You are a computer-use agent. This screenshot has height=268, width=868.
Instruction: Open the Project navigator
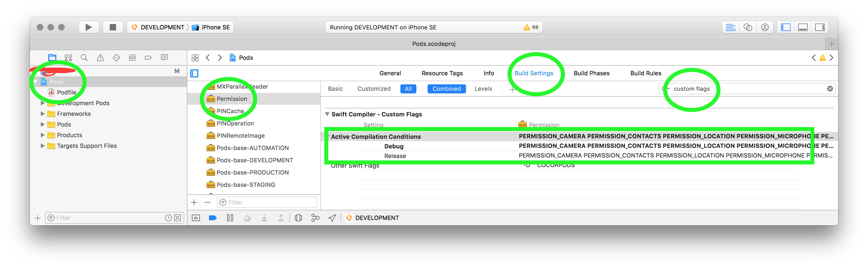click(x=52, y=58)
